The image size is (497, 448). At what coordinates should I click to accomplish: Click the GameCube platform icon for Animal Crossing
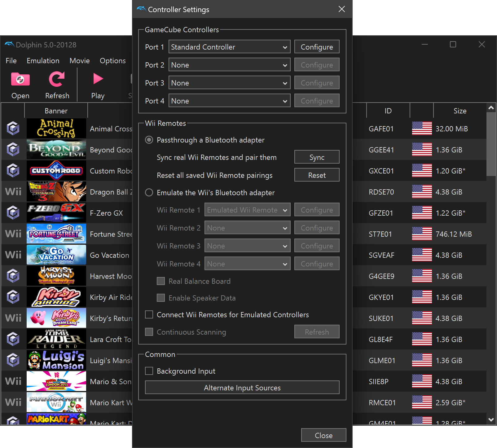tap(13, 128)
